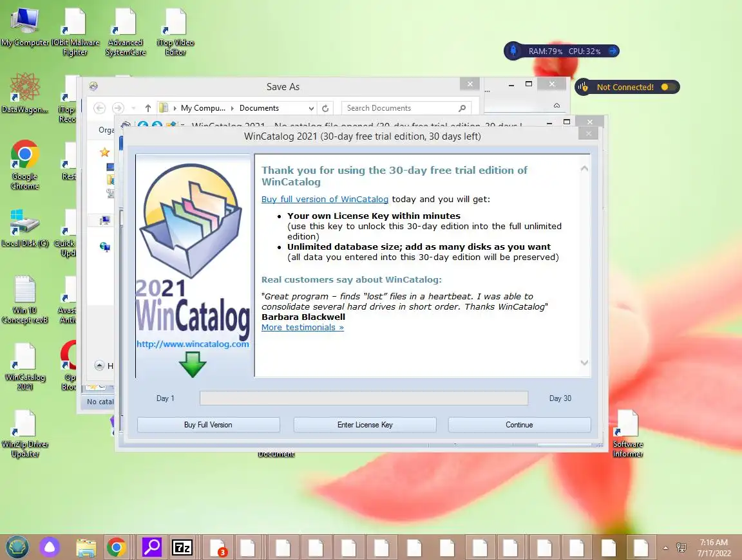Open Chrome from the taskbar
This screenshot has width=742, height=560.
(x=117, y=548)
